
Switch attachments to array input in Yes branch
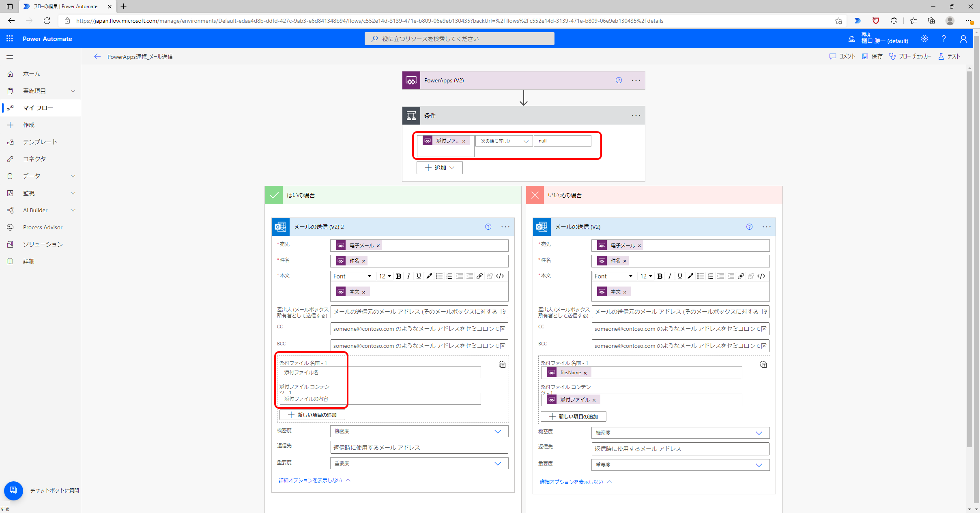coord(502,364)
